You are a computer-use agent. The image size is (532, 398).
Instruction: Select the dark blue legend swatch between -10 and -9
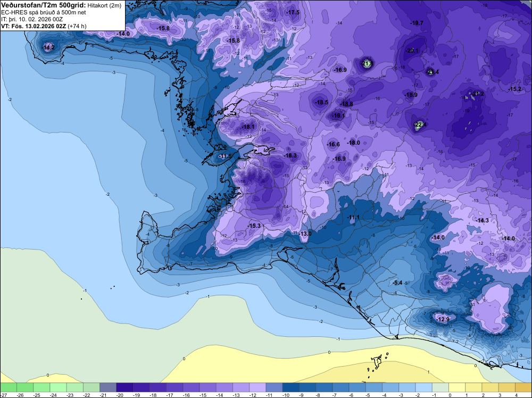(291, 387)
